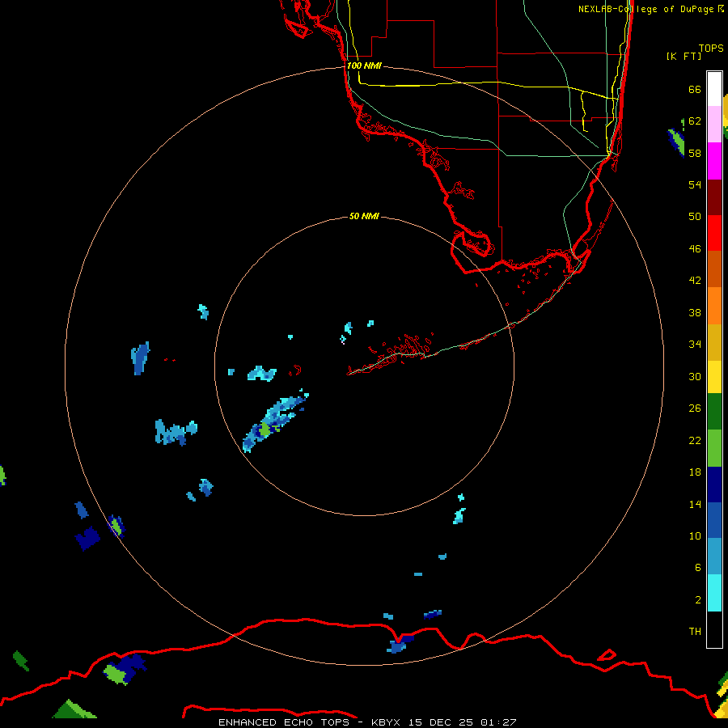Click the '62' legend value
Image resolution: width=728 pixels, height=728 pixels.
tap(695, 121)
